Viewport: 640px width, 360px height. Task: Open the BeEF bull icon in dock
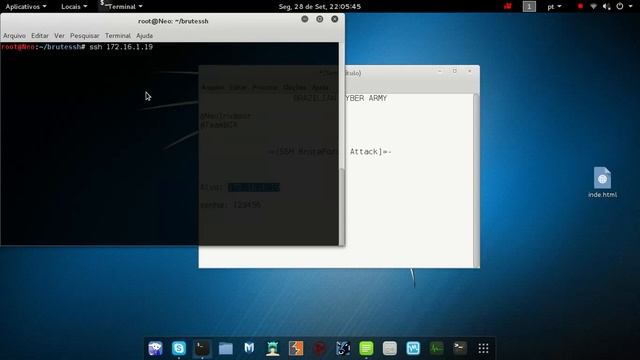click(x=343, y=348)
